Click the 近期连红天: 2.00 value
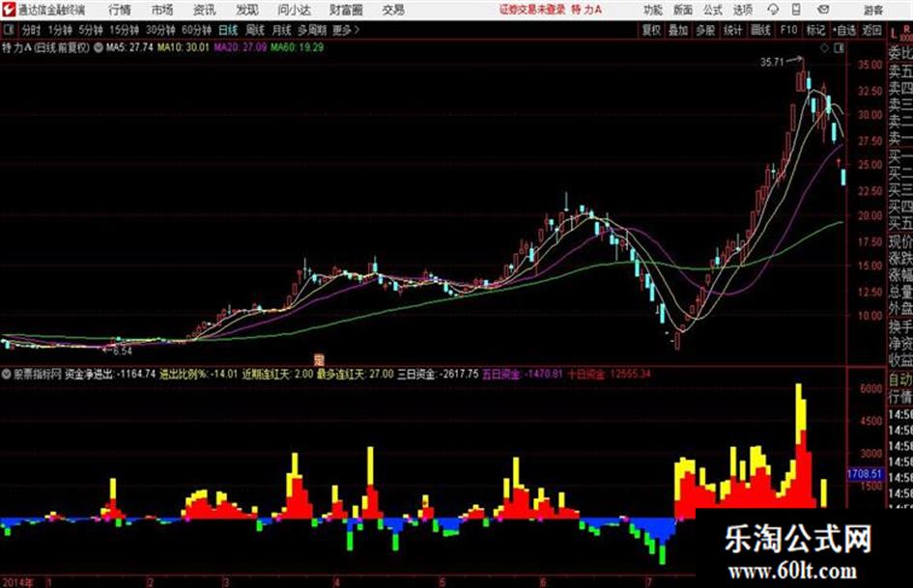913x588 pixels. (x=277, y=375)
